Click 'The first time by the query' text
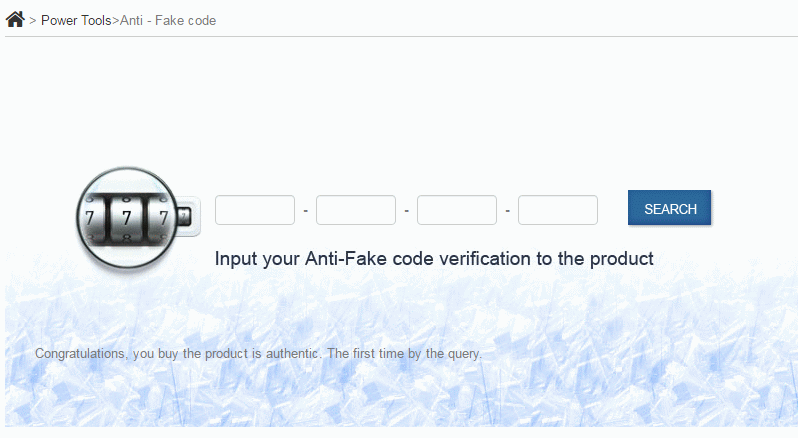798x438 pixels. pos(404,354)
